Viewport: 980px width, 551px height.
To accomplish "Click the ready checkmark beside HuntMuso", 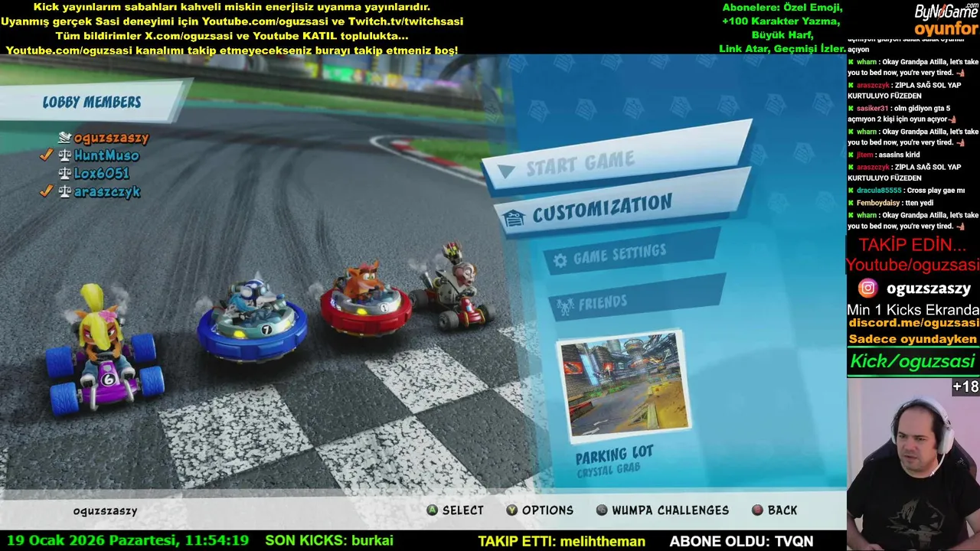I will tap(46, 155).
